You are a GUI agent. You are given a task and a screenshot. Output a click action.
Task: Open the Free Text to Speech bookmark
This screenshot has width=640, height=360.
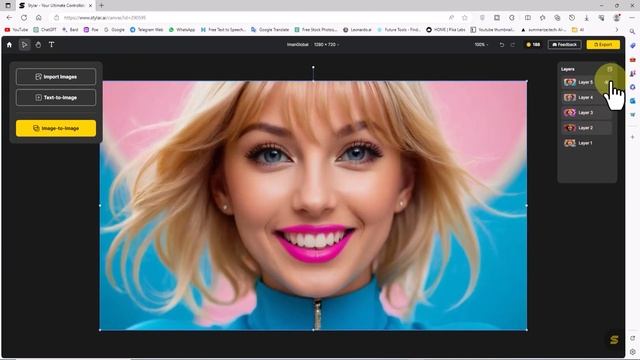pyautogui.click(x=223, y=30)
